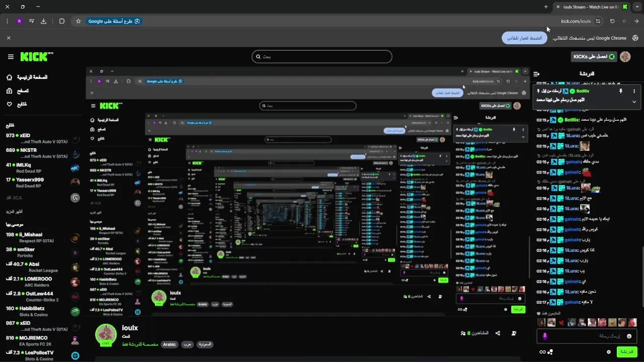Viewport: 644px width, 362px height.
Task: Click the Kick search box بحث
Action: point(322,56)
